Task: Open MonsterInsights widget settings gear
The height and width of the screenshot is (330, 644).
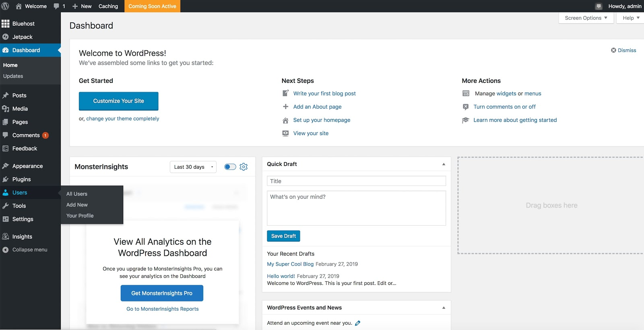Action: [x=244, y=167]
